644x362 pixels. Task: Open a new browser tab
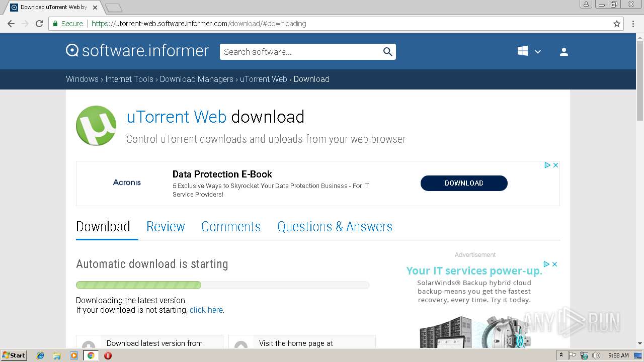(x=114, y=8)
